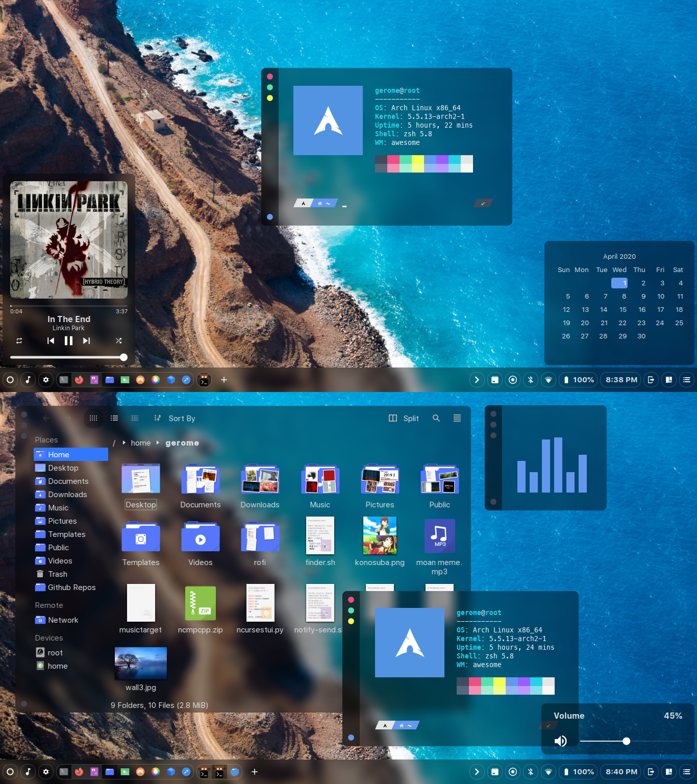Open search in the file manager

pyautogui.click(x=436, y=418)
